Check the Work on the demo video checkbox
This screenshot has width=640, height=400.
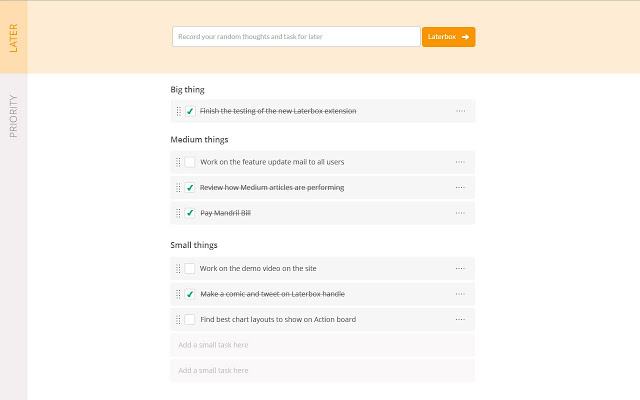(x=190, y=269)
